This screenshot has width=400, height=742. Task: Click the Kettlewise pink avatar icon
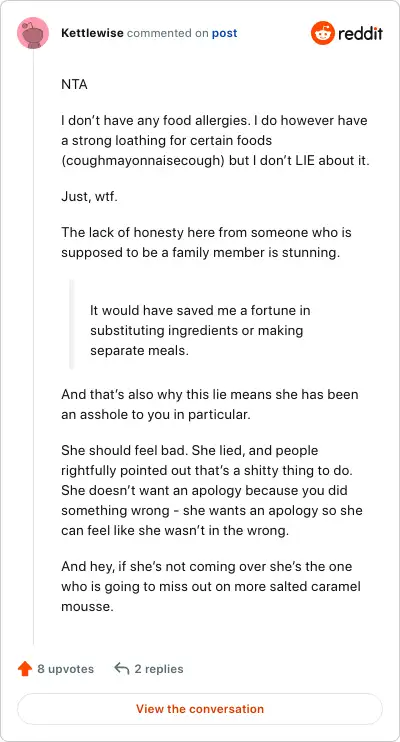(x=33, y=33)
